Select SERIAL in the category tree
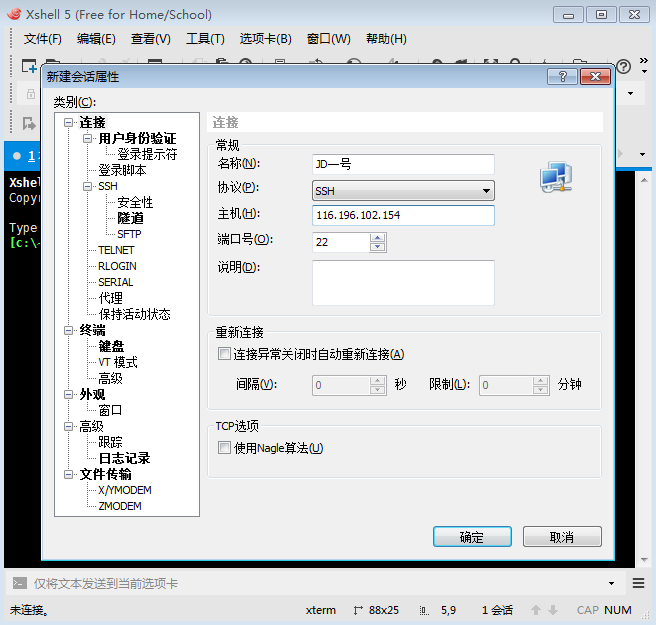 [115, 282]
